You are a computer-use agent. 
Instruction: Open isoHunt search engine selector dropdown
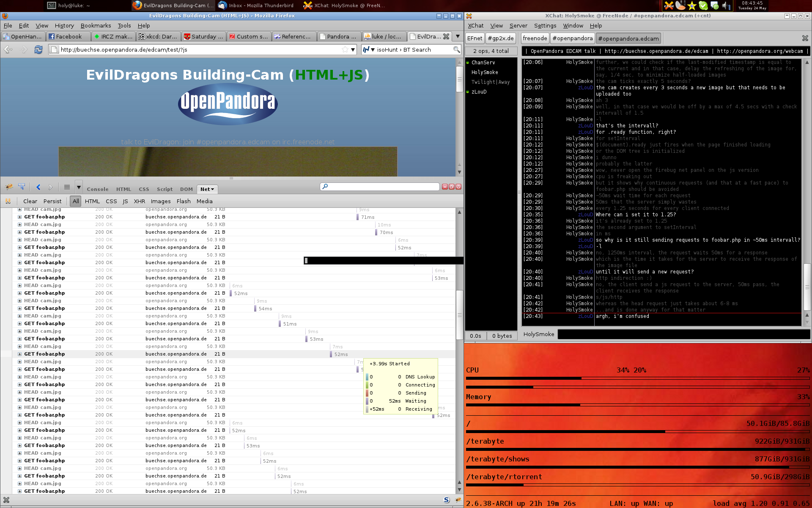pos(373,50)
